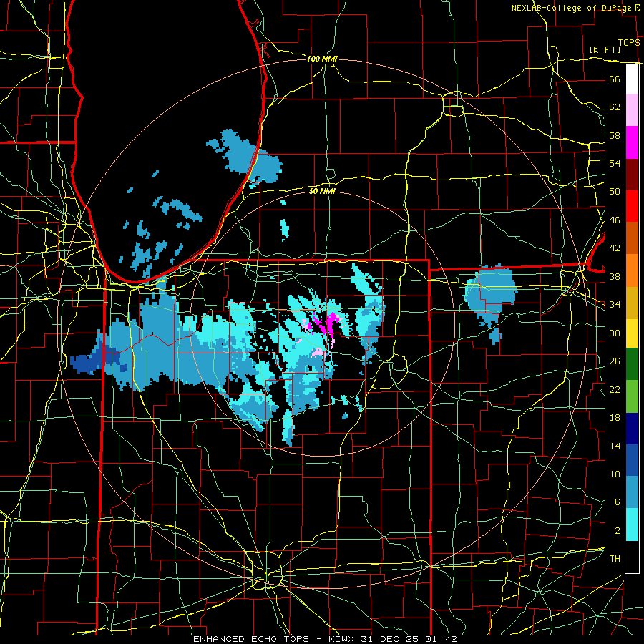Click the dark green legend swatch
Viewport: 644px width, 644px height.
click(632, 364)
